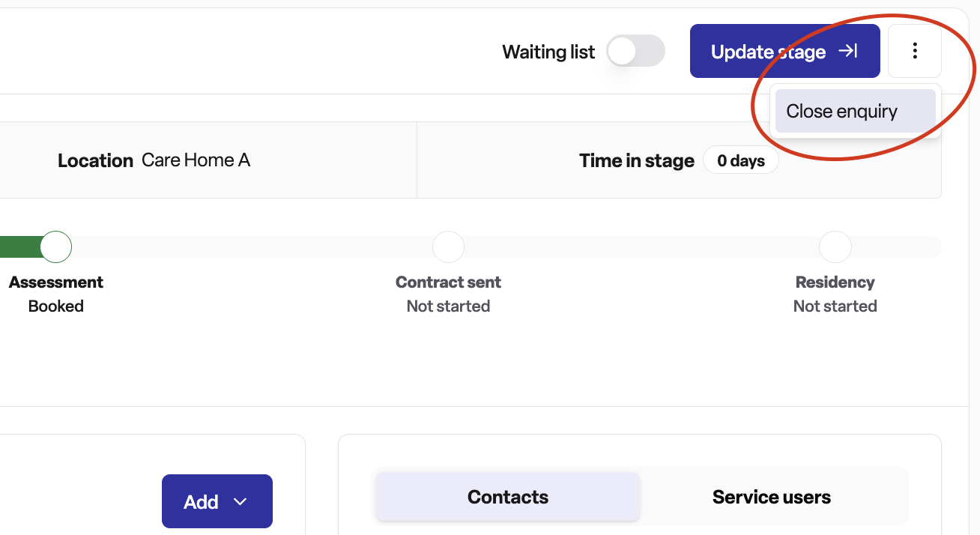980x535 pixels.
Task: Click the Assessment stage label
Action: (56, 282)
